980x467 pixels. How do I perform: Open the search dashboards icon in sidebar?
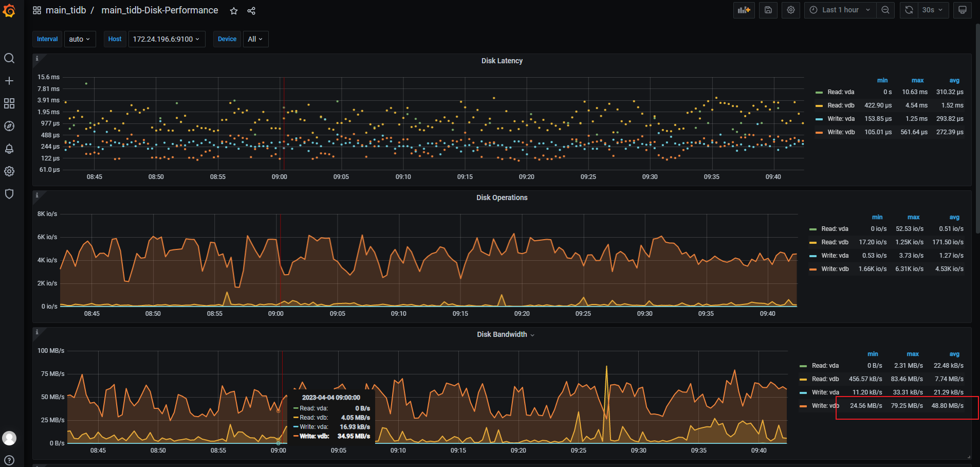pyautogui.click(x=9, y=58)
